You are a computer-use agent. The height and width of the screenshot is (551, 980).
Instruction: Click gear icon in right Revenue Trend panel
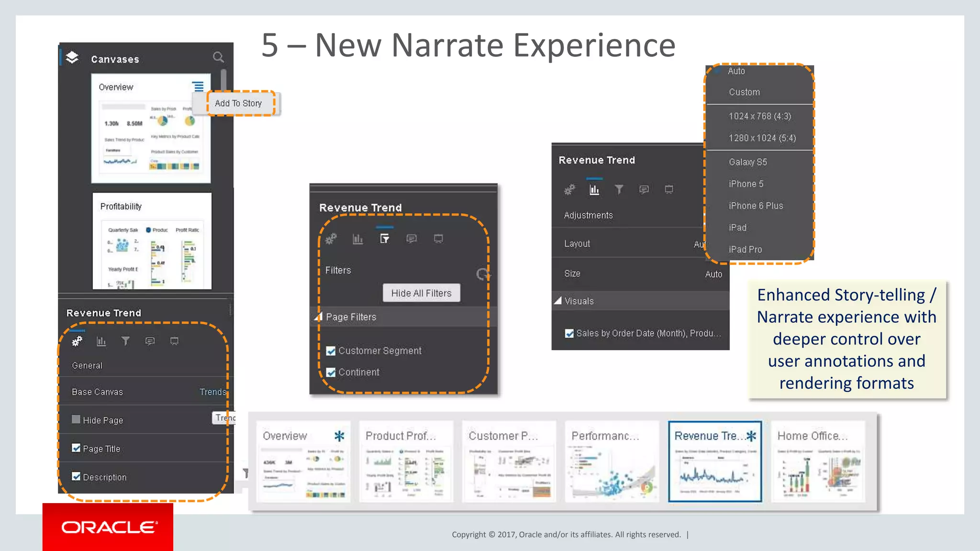click(x=569, y=190)
